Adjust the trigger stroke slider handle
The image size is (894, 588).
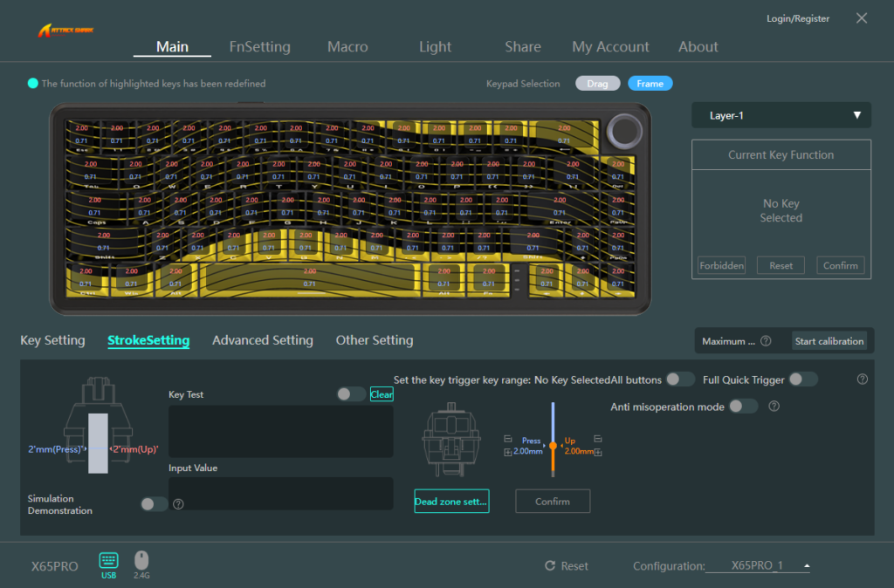(x=553, y=446)
